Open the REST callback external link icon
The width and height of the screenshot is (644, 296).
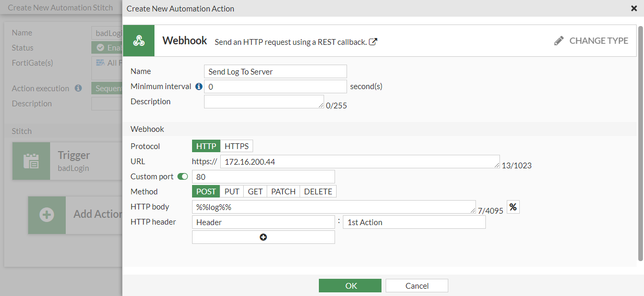(x=373, y=42)
